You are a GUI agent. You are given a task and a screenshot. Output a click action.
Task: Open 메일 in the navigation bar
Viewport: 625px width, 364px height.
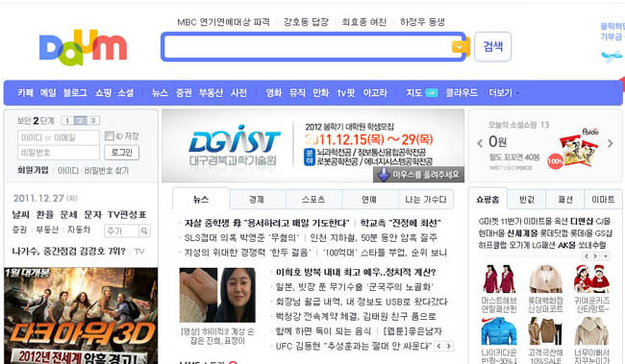coord(48,93)
